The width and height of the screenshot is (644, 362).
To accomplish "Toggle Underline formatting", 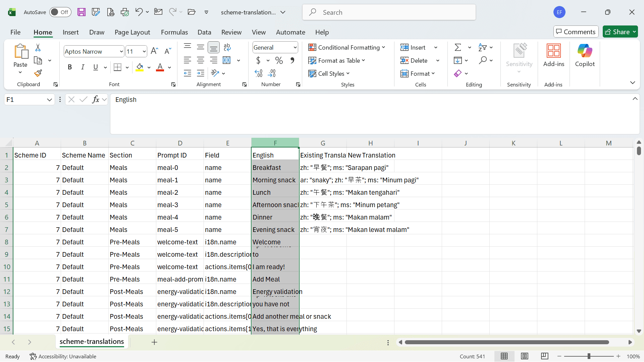I will tap(96, 67).
